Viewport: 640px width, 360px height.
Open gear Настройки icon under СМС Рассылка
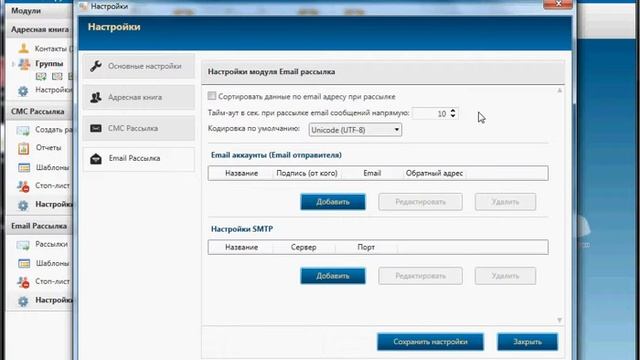[23, 204]
